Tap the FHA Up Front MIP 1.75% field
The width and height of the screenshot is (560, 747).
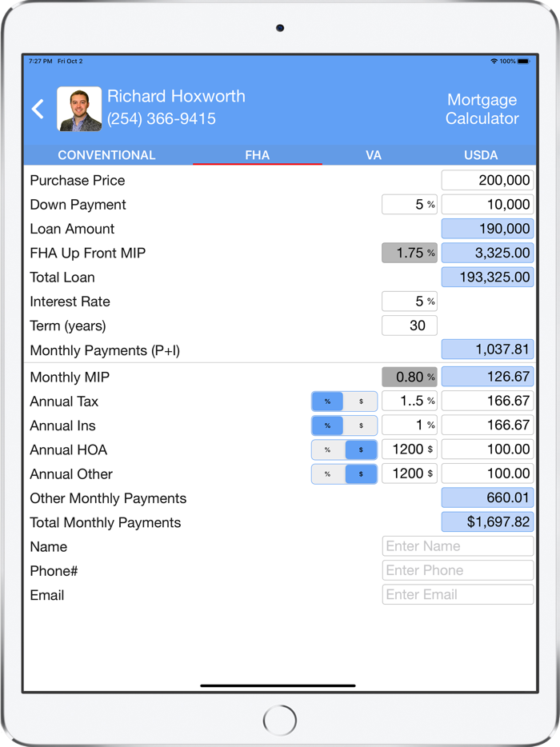click(x=410, y=253)
